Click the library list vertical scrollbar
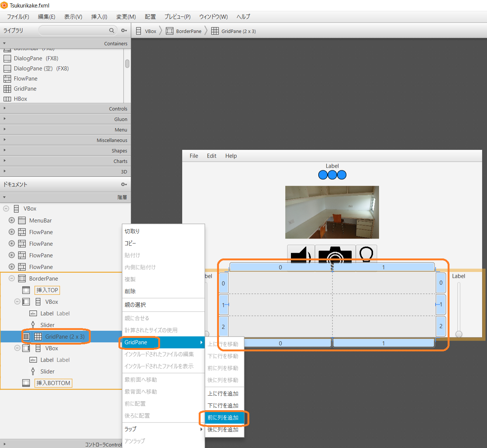Viewport: 487px width, 448px height. coord(127,64)
